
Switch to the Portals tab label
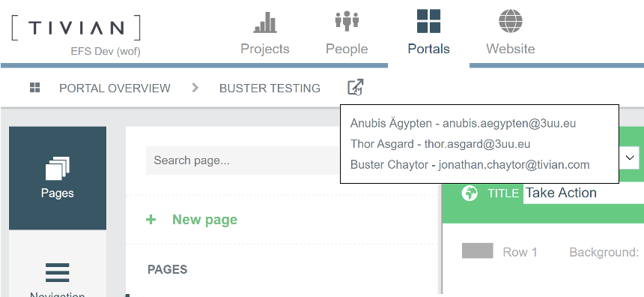(428, 49)
